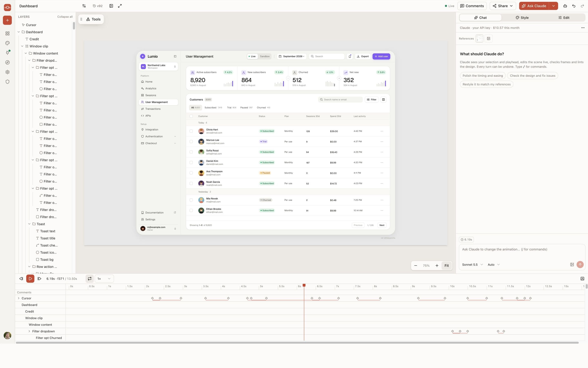
Task: Click the Fit zoom button
Action: [x=447, y=266]
